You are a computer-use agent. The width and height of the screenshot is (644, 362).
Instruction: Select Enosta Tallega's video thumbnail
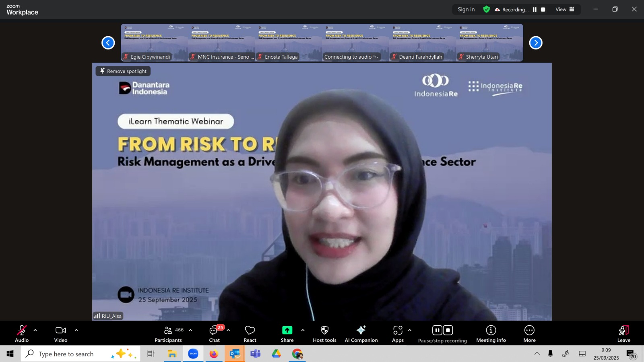tap(288, 43)
